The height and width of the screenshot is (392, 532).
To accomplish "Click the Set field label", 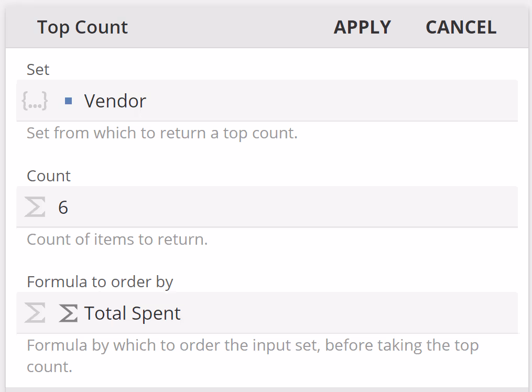I will pos(38,70).
